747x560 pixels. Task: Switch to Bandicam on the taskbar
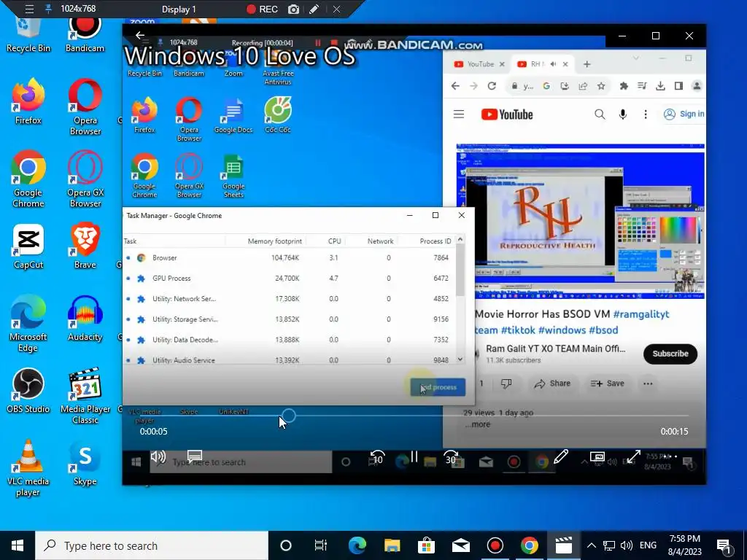pyautogui.click(x=495, y=545)
